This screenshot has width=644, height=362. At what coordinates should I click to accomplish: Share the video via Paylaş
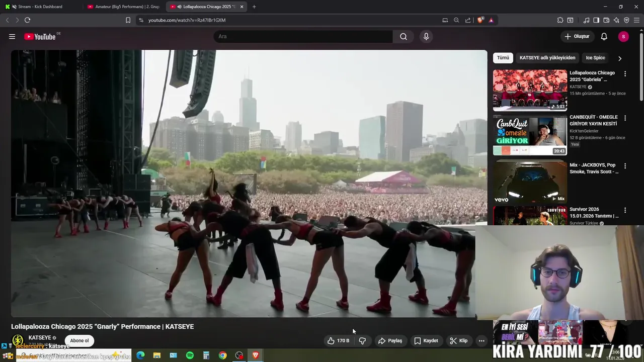click(390, 341)
